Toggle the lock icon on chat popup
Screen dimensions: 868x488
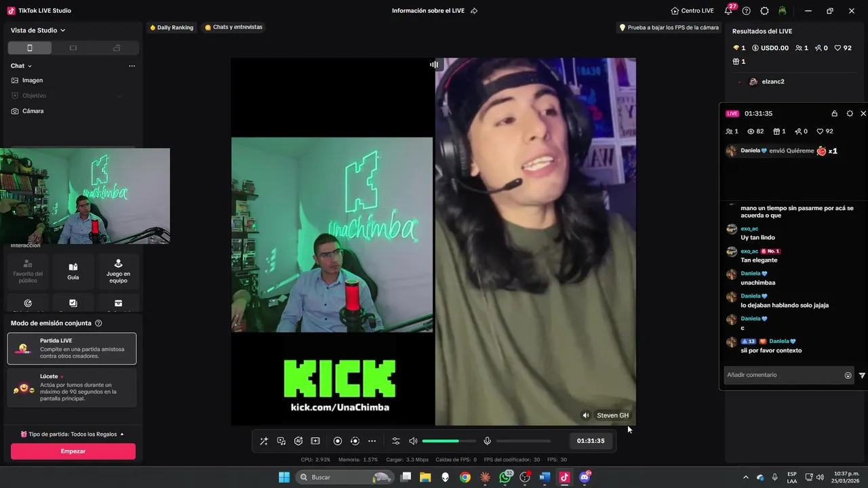(835, 113)
